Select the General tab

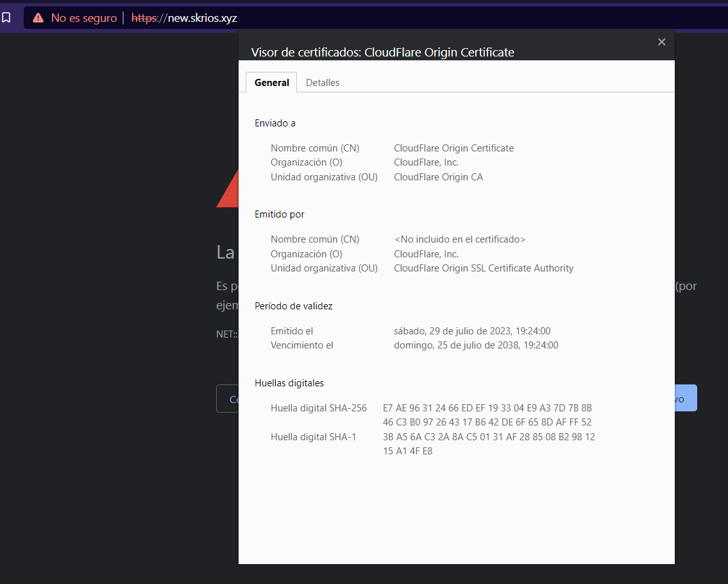pyautogui.click(x=271, y=83)
